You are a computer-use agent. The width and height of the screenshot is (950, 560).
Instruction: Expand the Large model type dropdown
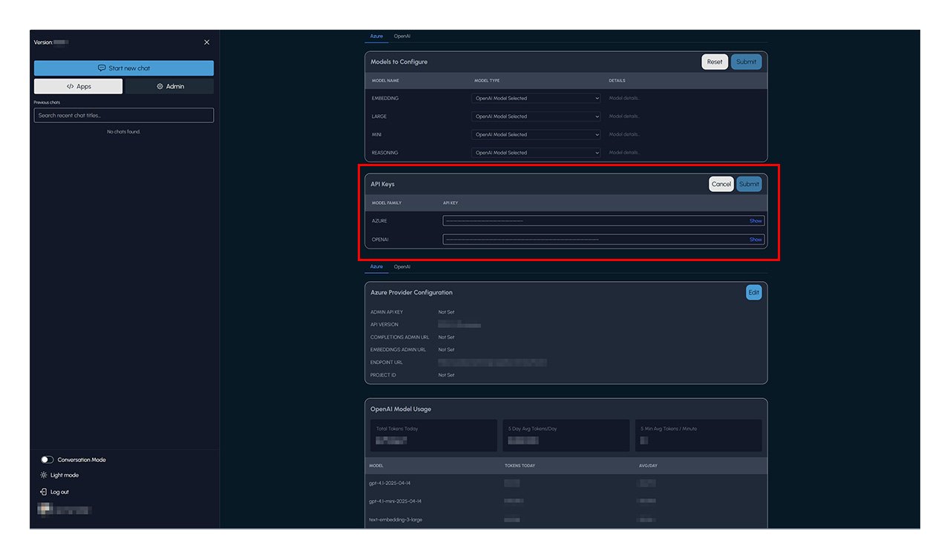536,116
